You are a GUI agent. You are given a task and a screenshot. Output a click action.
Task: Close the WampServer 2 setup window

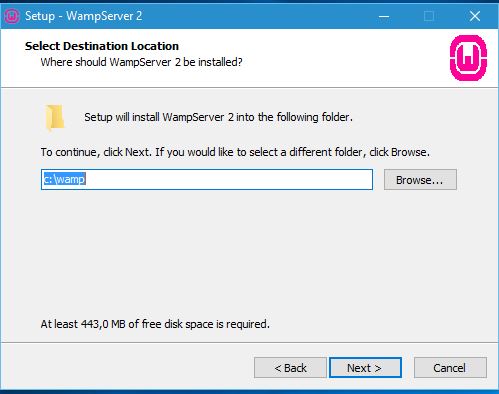point(475,16)
